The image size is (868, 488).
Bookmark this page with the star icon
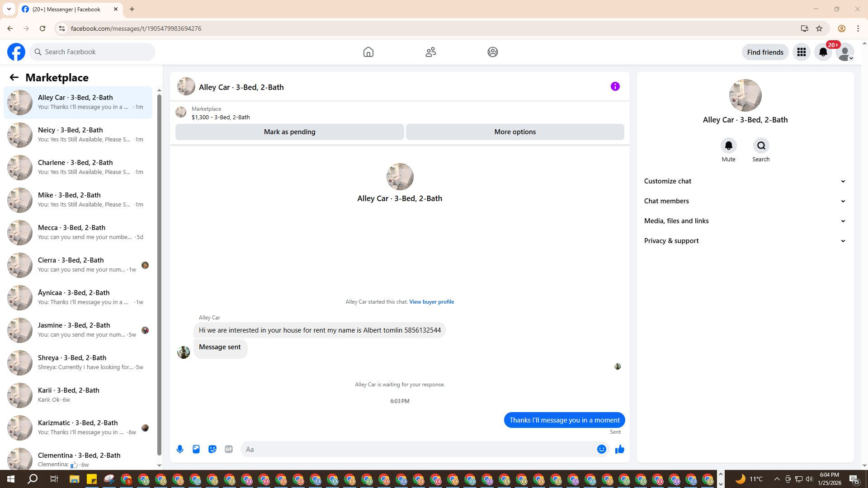point(819,28)
